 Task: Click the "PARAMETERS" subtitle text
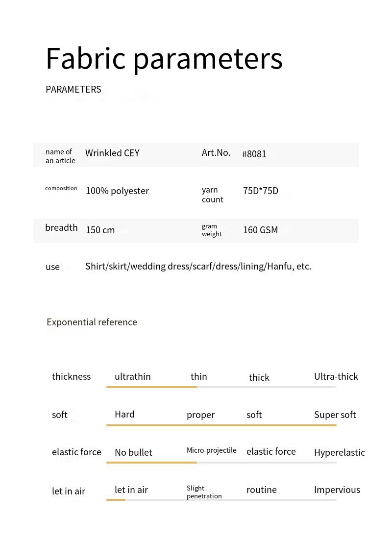coord(73,89)
